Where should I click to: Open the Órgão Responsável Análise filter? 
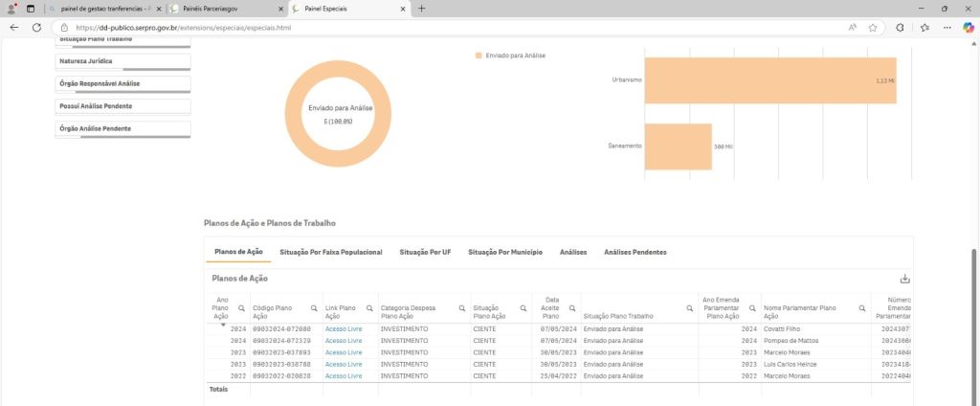[123, 84]
